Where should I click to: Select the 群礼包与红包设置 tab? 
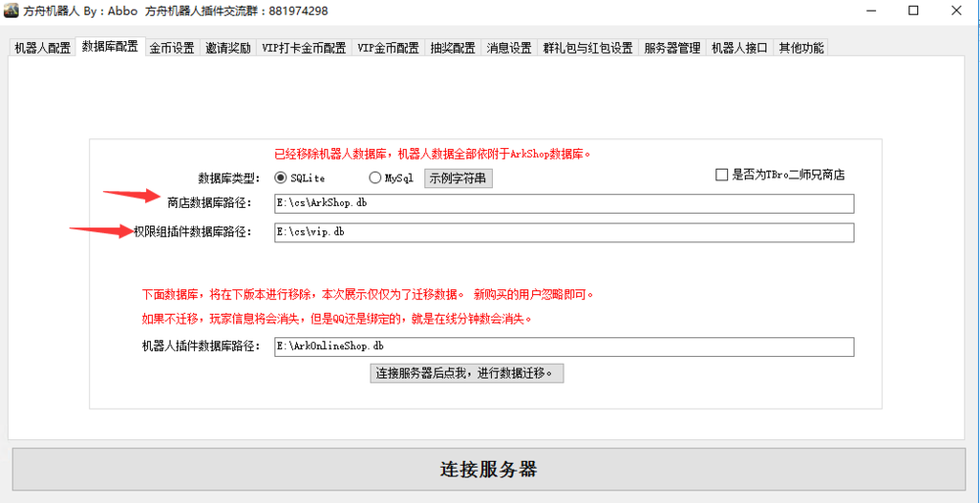coord(588,48)
